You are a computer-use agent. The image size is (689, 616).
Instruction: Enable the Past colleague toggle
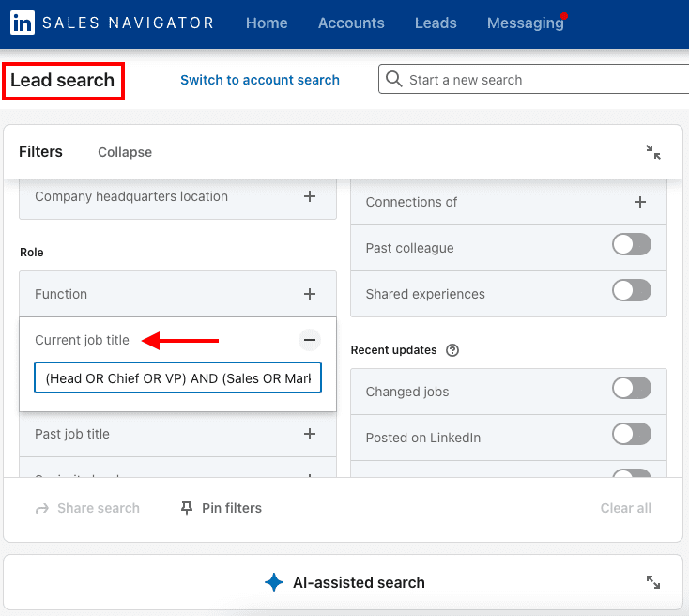click(x=631, y=245)
